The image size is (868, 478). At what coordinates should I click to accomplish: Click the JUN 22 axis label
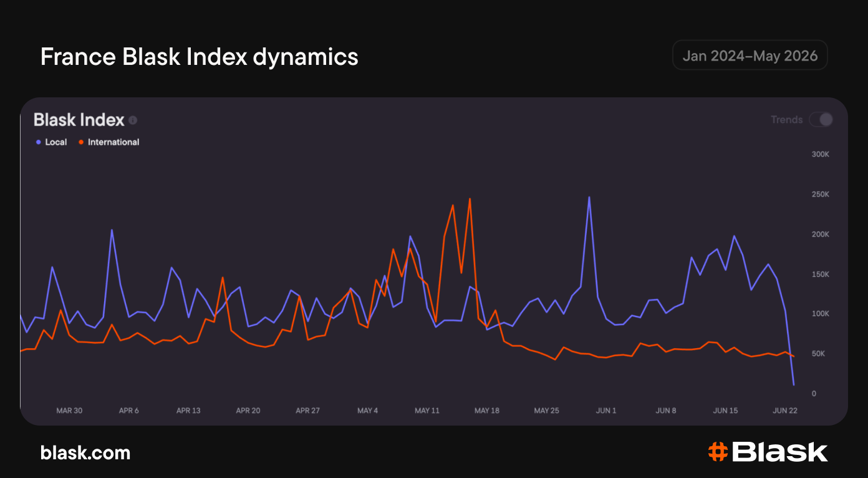[785, 411]
